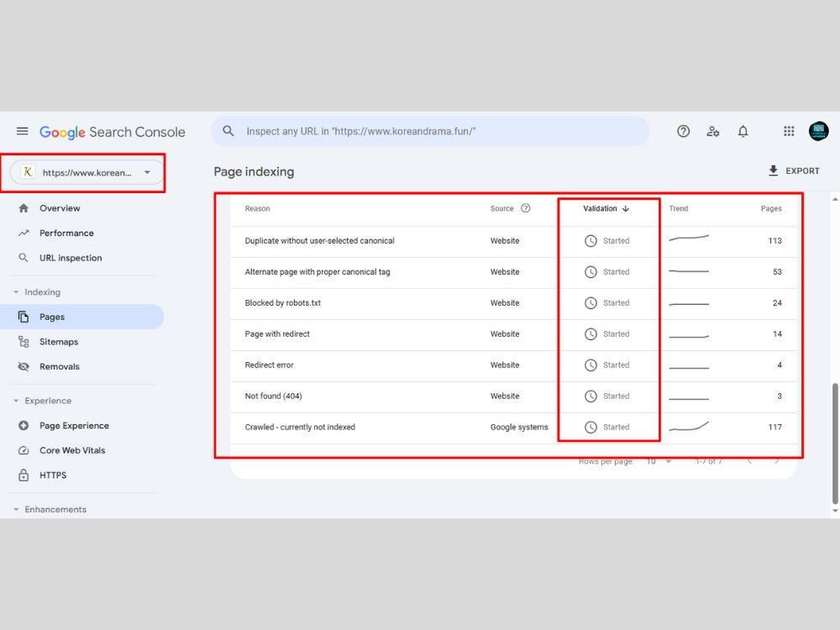Viewport: 840px width, 630px height.
Task: Click the trend sparkline for Crawled - currently not indexed
Action: pyautogui.click(x=689, y=427)
